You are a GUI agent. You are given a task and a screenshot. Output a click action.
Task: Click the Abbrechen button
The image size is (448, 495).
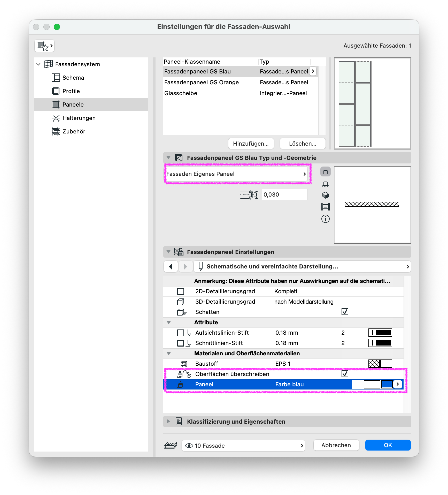tap(336, 445)
